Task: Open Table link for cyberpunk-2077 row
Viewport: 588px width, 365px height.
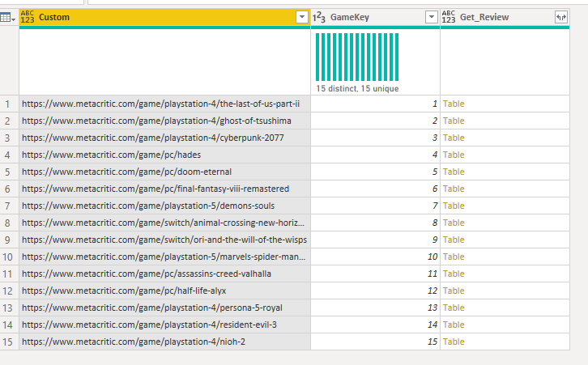Action: click(x=454, y=138)
